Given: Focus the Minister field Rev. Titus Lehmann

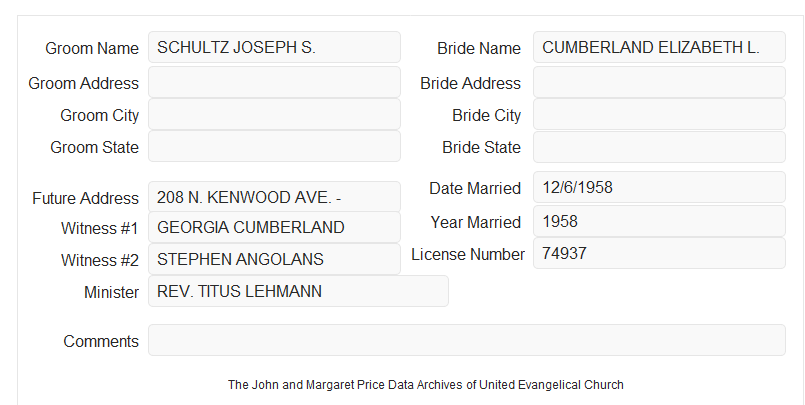Looking at the screenshot, I should pos(298,291).
